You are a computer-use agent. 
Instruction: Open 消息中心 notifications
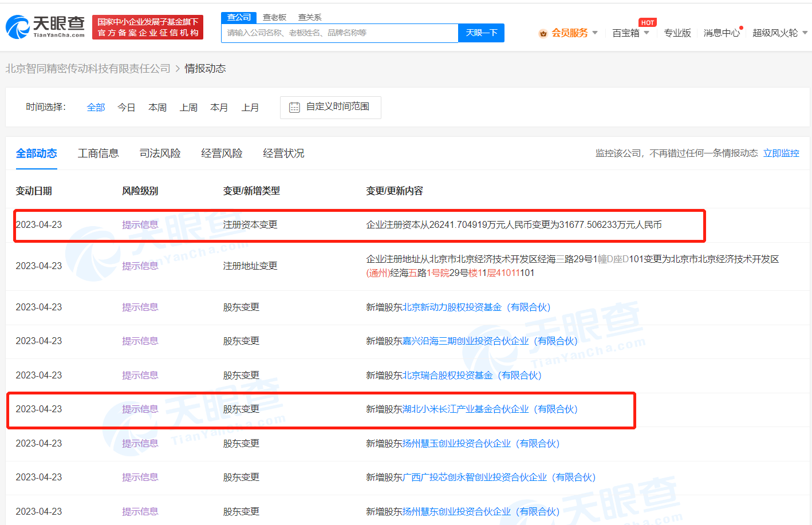coord(722,33)
